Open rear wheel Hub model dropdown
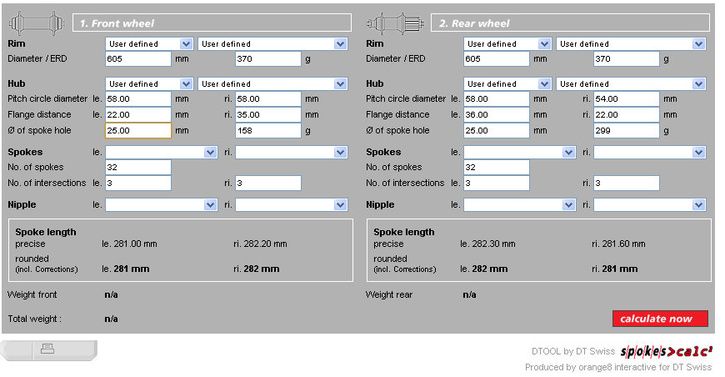 tap(631, 84)
